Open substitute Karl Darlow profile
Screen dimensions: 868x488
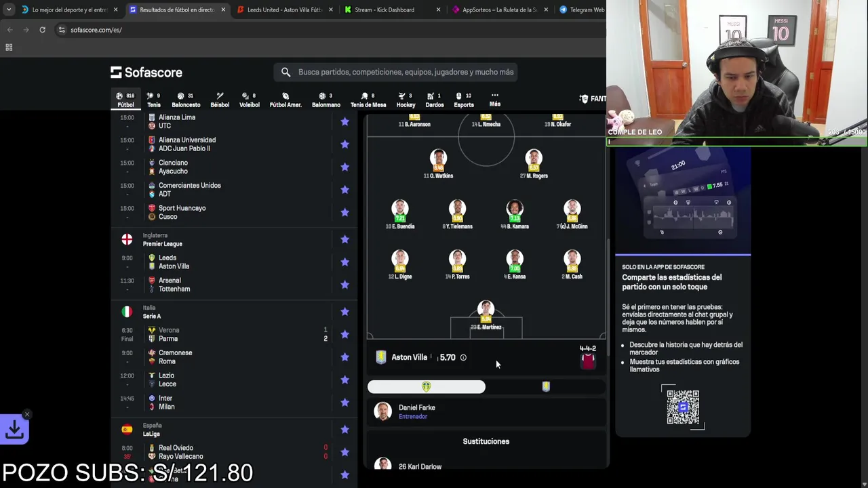point(486,466)
